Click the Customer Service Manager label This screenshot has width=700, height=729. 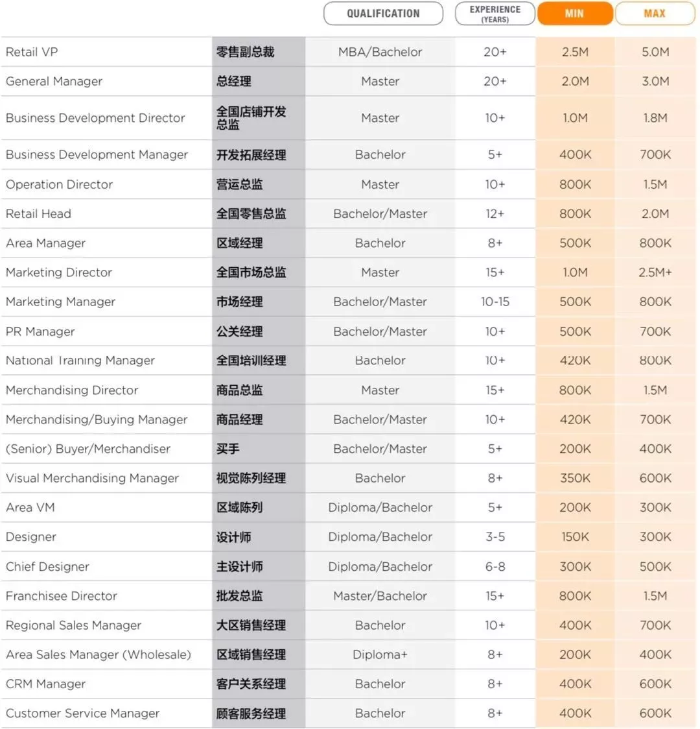tap(82, 713)
